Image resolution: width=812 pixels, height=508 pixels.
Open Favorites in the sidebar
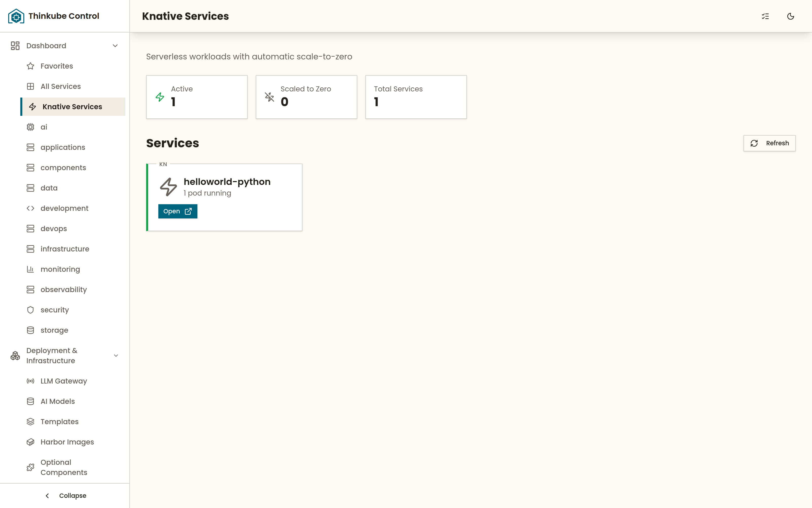pos(57,66)
